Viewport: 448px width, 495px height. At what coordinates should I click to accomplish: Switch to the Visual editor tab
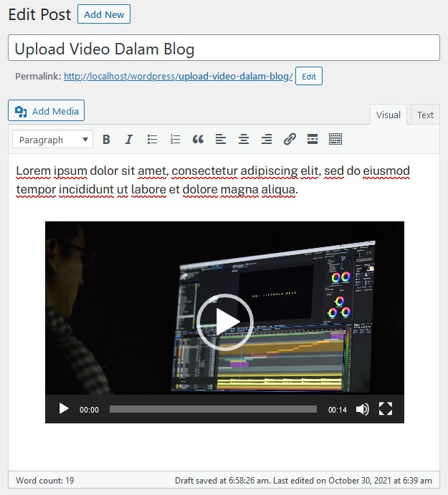pos(389,115)
